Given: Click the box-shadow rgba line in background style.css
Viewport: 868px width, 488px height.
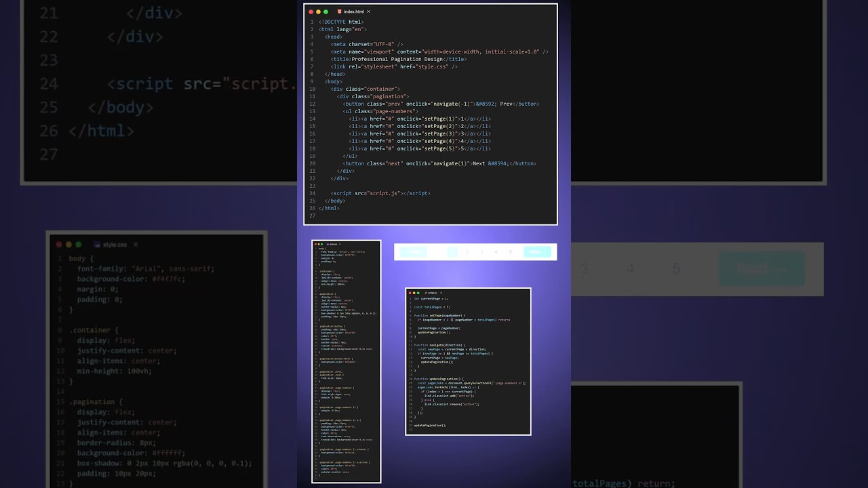Looking at the screenshot, I should (x=165, y=463).
